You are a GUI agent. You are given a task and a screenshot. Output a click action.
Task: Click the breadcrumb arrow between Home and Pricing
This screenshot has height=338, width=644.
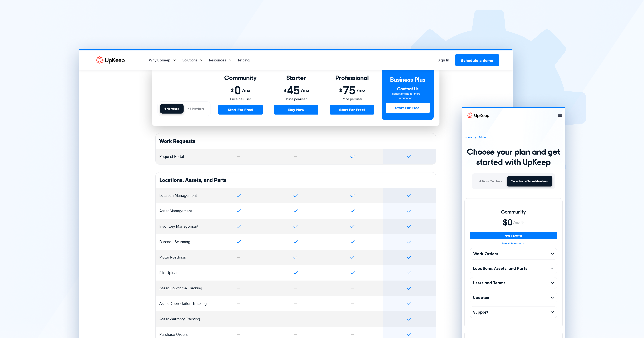[x=475, y=138]
